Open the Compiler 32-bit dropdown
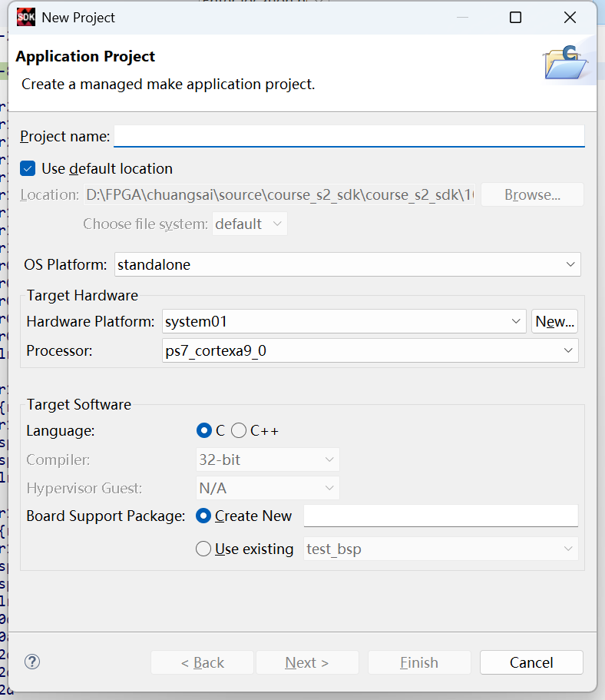This screenshot has height=700, width=605. tap(268, 459)
